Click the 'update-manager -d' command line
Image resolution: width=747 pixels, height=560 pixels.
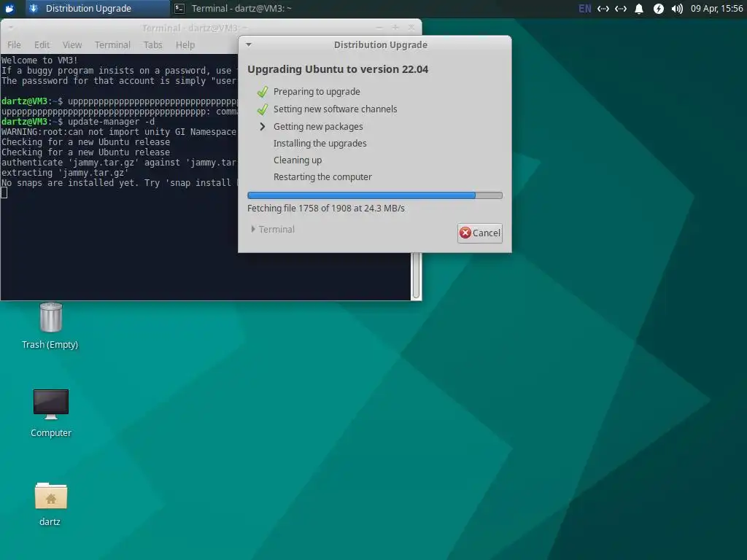tap(78, 122)
